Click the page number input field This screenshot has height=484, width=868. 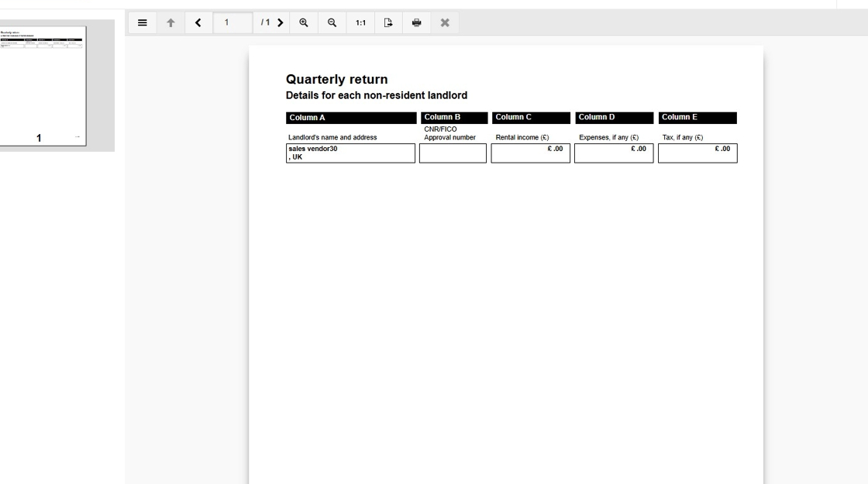[233, 22]
